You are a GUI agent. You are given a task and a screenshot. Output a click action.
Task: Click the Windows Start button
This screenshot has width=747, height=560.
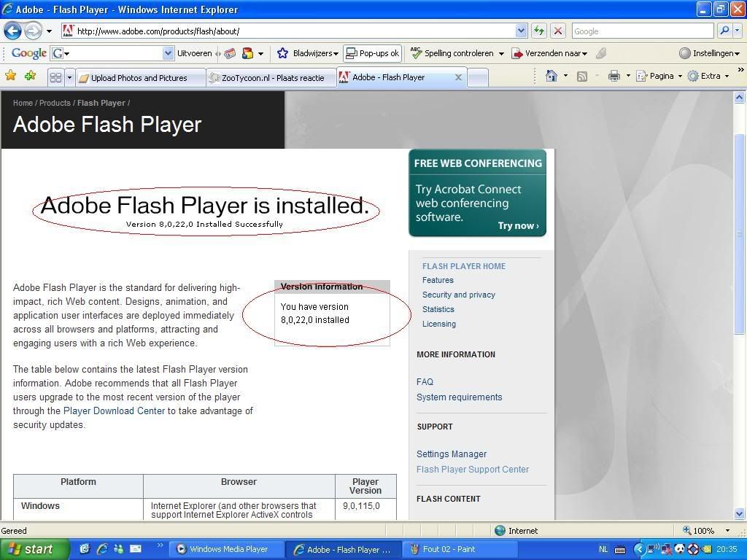(34, 549)
